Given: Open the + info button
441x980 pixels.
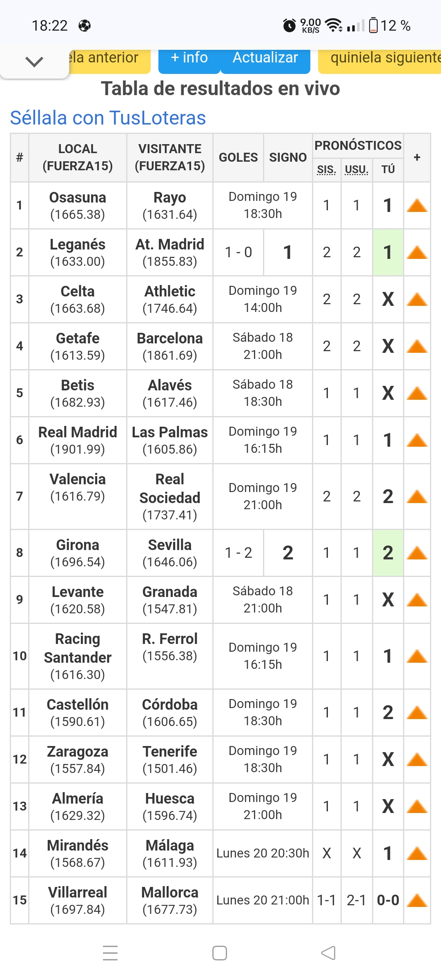Looking at the screenshot, I should [x=189, y=58].
